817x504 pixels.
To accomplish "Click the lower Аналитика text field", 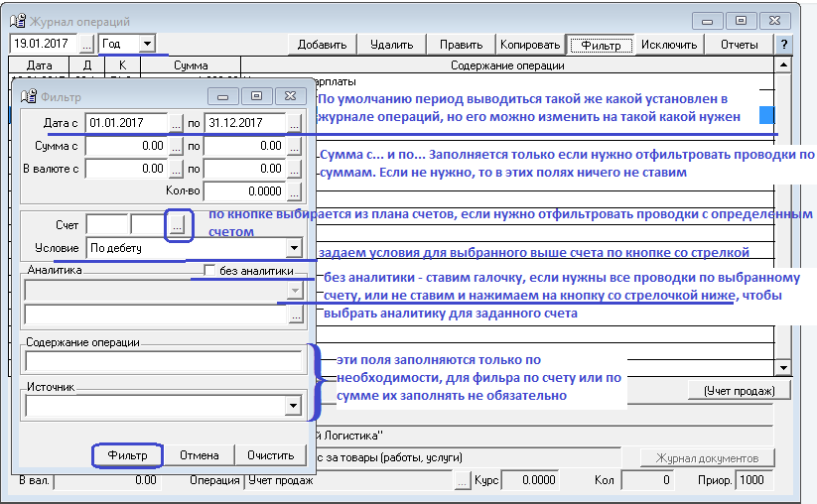I will tap(156, 315).
